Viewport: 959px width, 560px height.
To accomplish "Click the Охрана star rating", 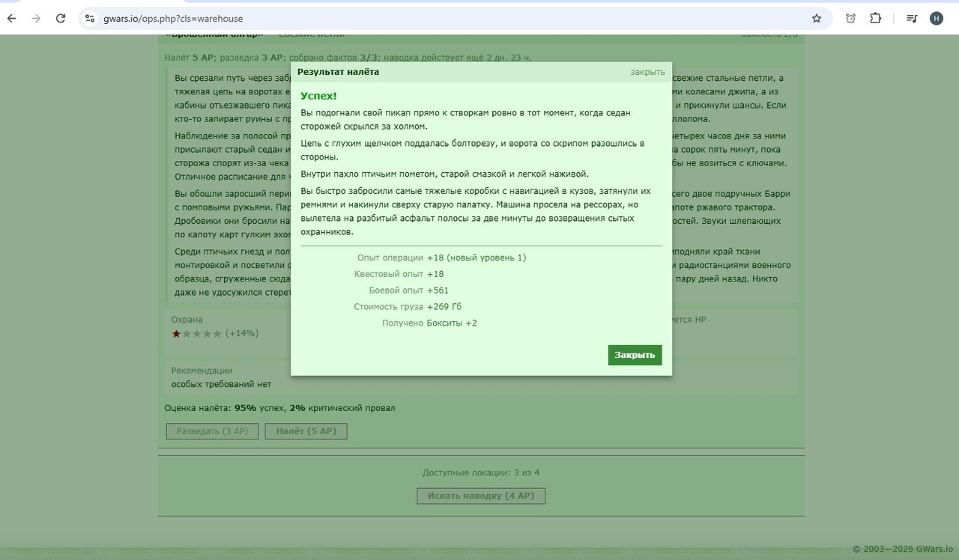I will click(197, 333).
